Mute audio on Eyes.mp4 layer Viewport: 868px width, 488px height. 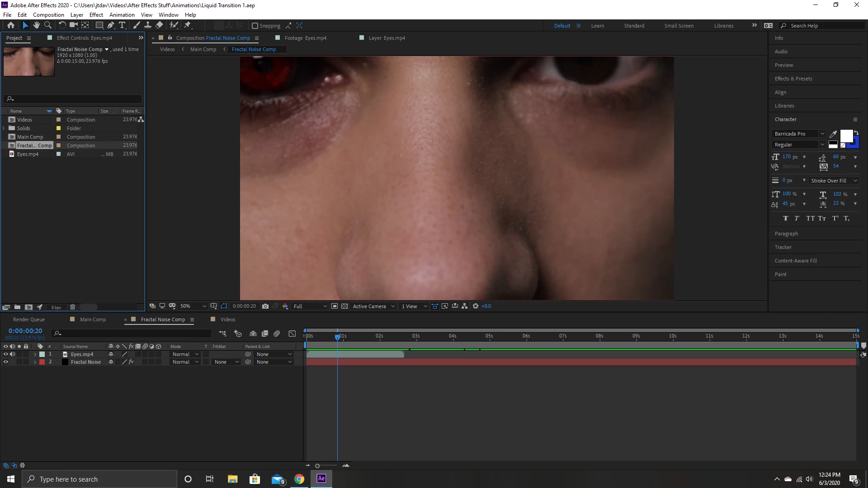click(13, 354)
